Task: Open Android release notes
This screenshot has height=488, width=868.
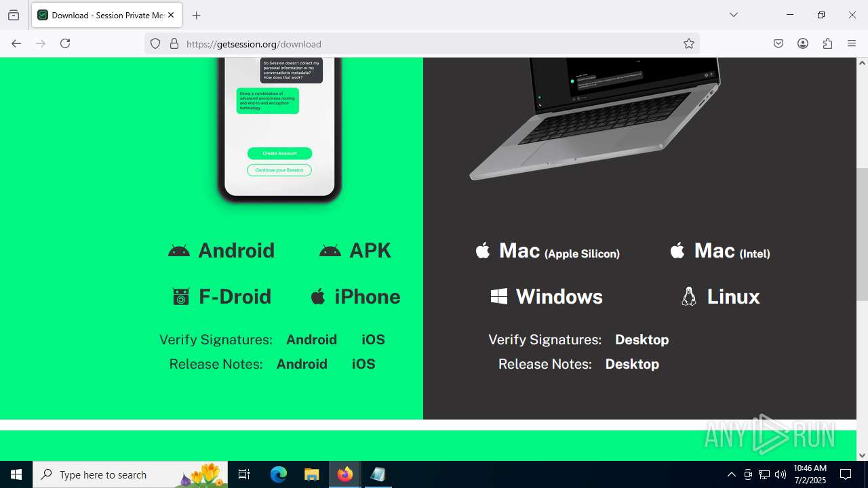Action: point(302,364)
